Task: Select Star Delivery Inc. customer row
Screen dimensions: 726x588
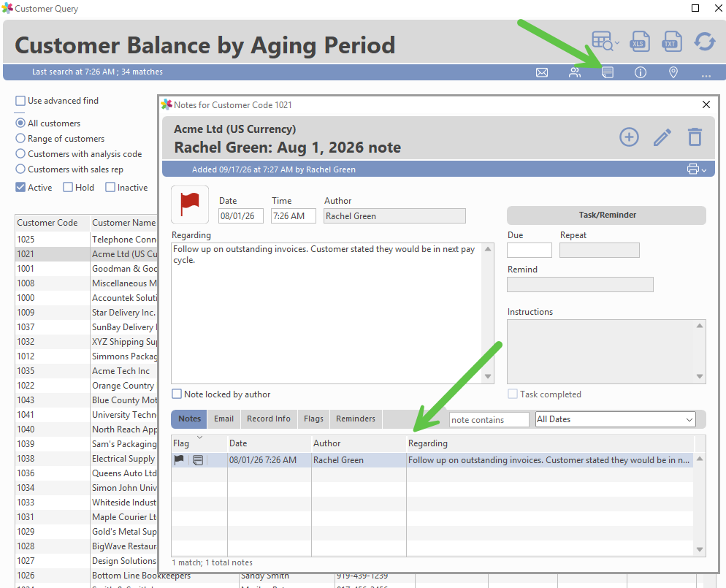Action: (87, 313)
